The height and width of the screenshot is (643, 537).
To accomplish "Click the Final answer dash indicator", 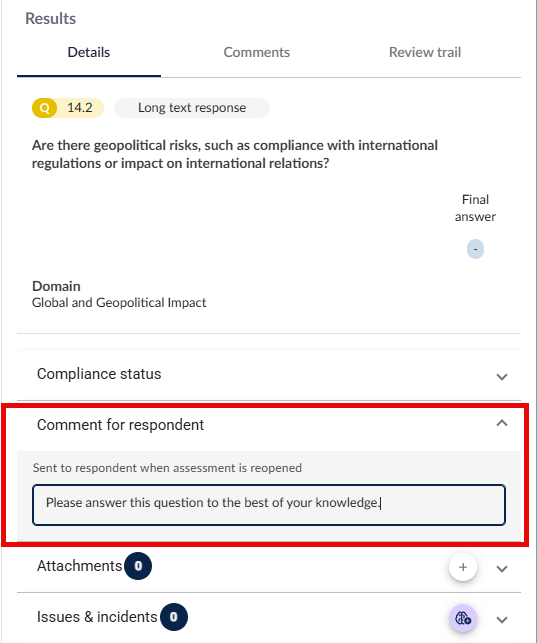I will [475, 249].
